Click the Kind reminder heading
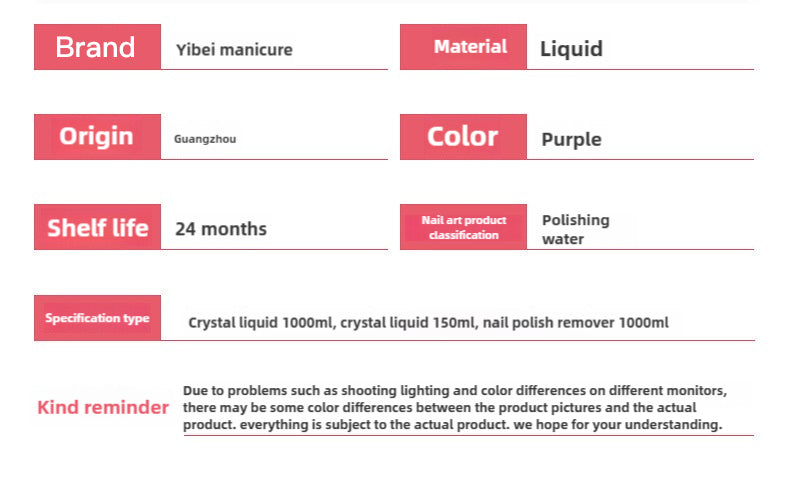 [103, 407]
